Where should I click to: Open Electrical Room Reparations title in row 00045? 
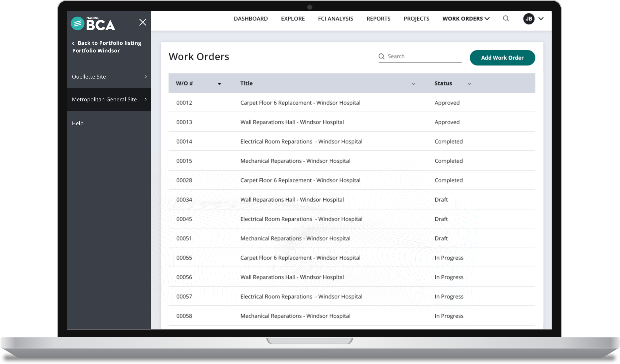coord(301,219)
